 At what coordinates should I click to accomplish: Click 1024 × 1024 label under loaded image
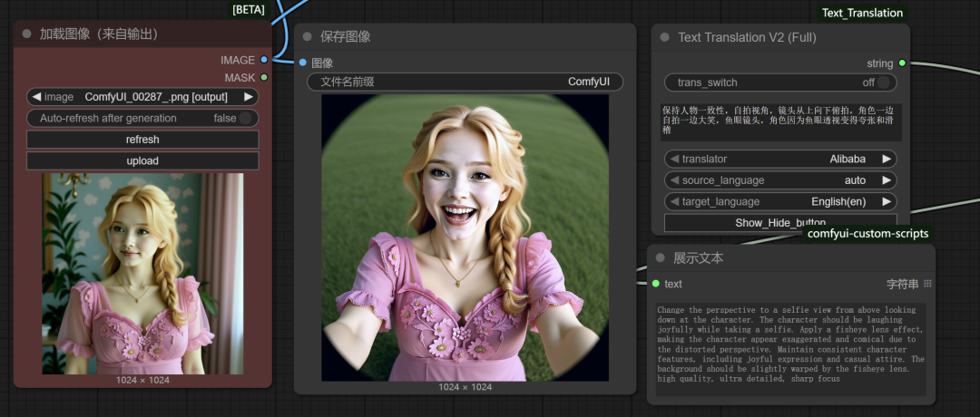pos(142,380)
